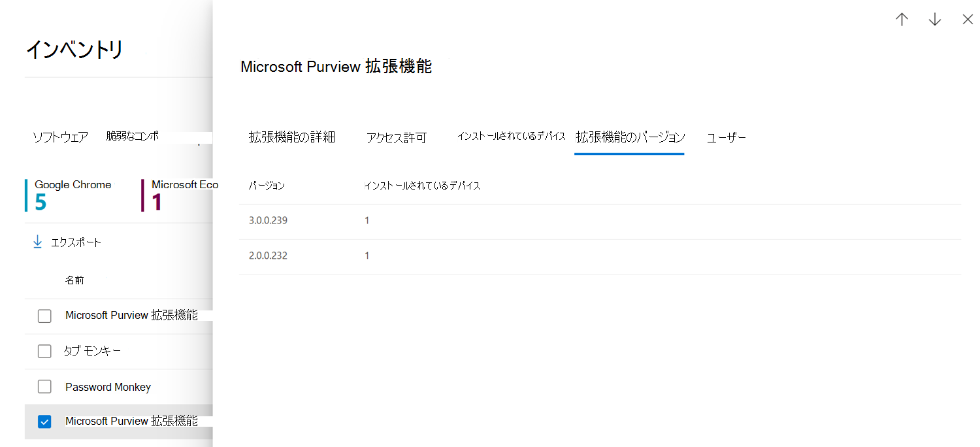Sort by the 名前 column header
Screen dimensions: 980x447
[74, 280]
